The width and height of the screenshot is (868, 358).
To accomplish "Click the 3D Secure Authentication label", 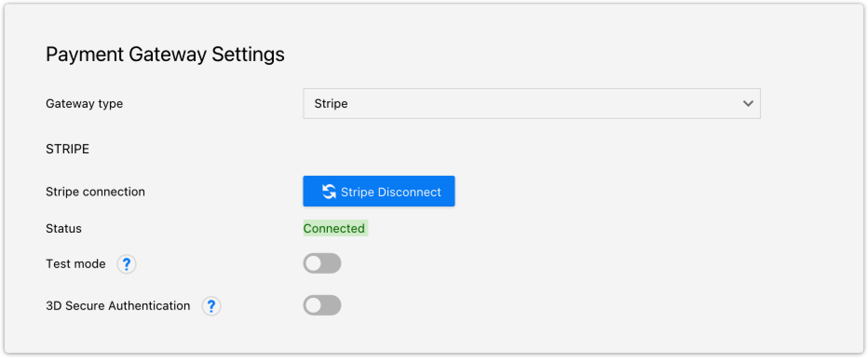I will (118, 306).
